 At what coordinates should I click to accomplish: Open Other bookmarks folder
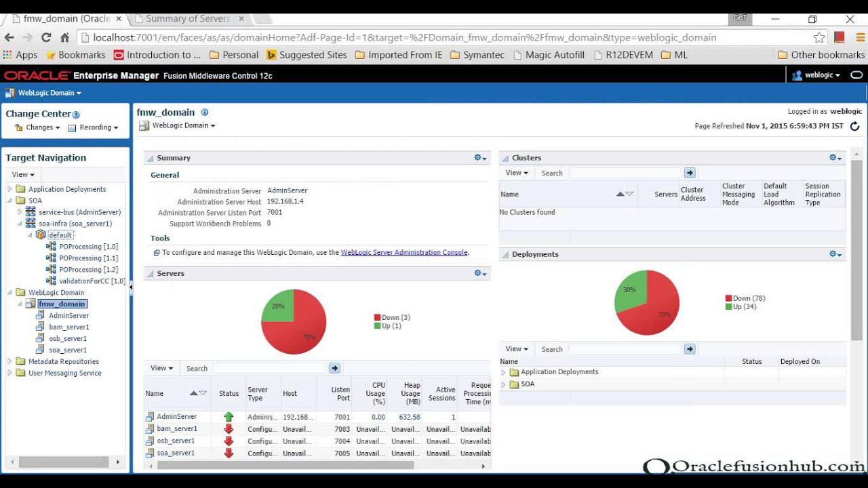[821, 55]
